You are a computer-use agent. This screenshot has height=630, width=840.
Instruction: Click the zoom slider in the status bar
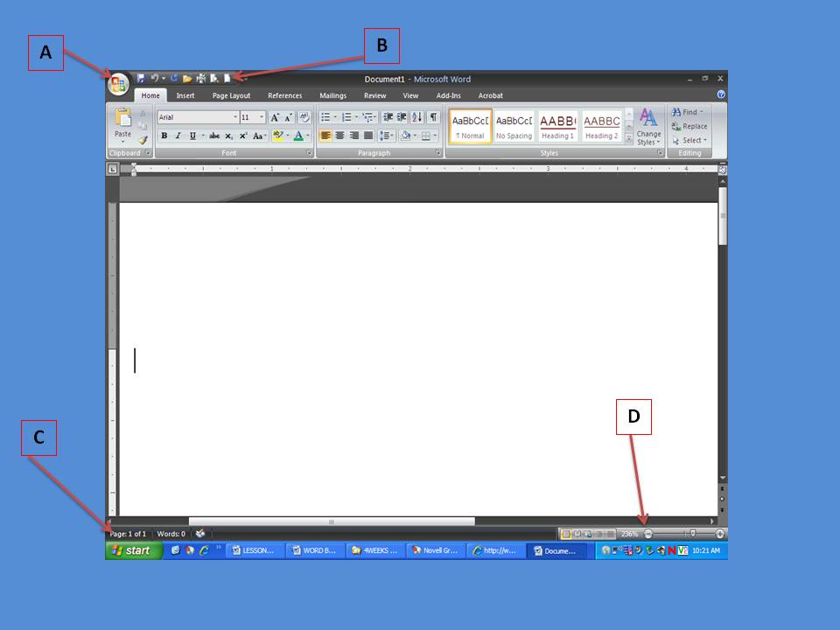692,534
